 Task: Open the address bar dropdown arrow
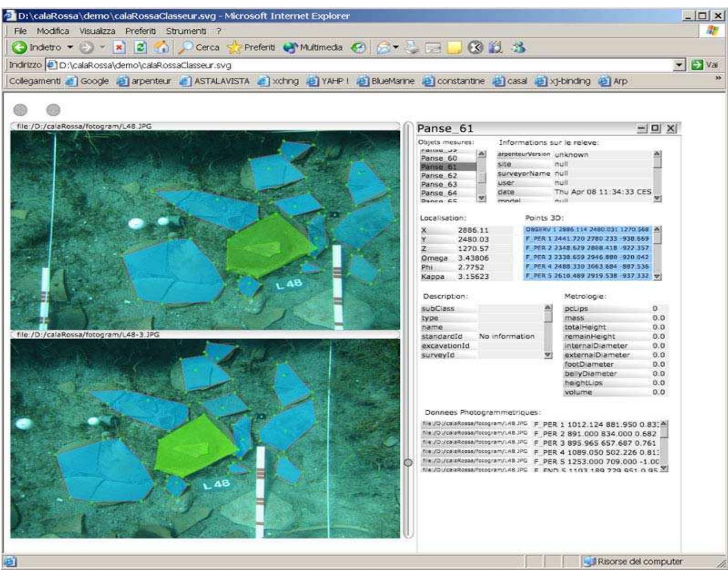679,65
